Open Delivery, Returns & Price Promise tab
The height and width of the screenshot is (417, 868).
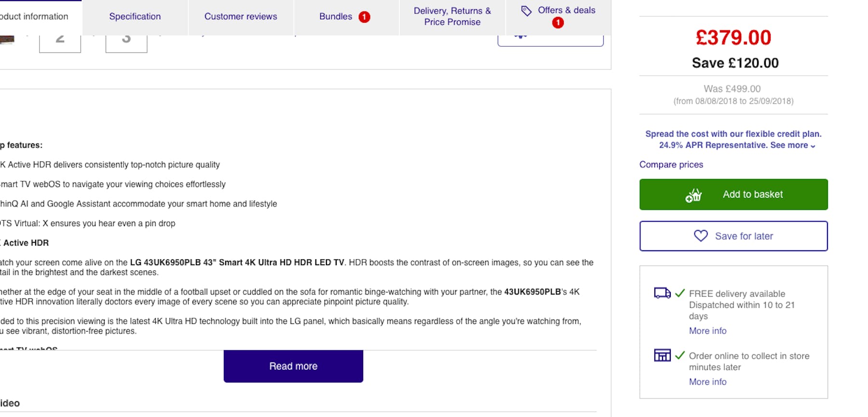(452, 16)
